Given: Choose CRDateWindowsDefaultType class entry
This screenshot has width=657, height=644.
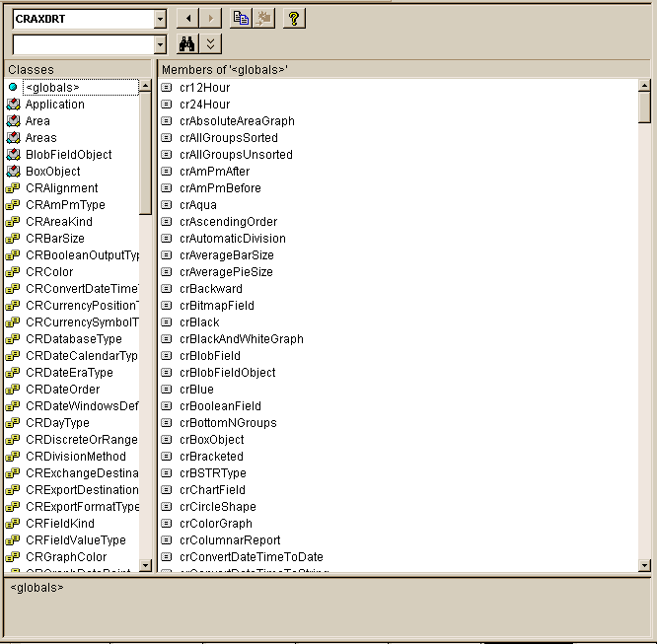Looking at the screenshot, I should click(82, 406).
